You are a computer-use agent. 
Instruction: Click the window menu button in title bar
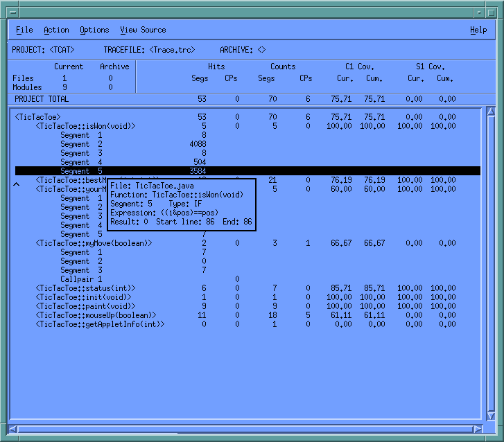(13, 13)
